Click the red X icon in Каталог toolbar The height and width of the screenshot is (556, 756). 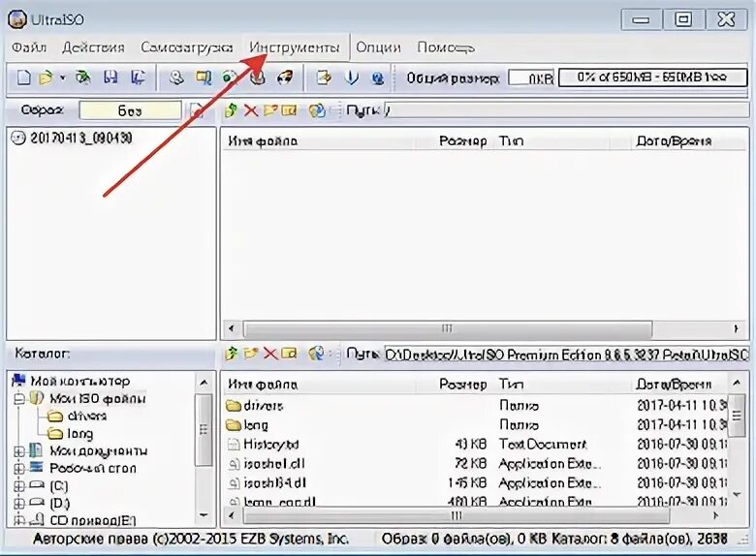coord(270,354)
